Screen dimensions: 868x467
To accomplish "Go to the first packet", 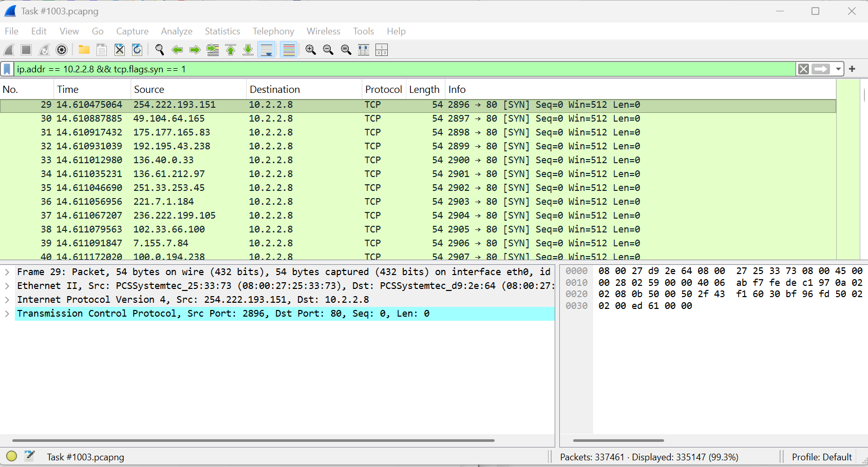I will [230, 50].
